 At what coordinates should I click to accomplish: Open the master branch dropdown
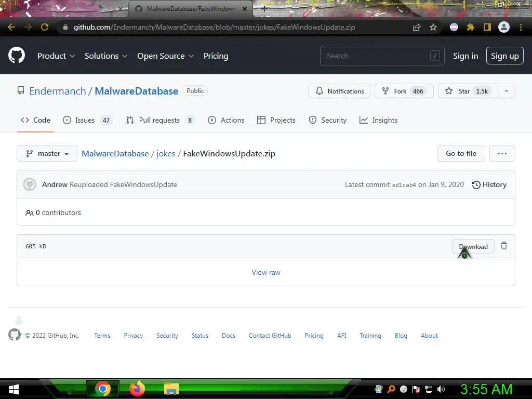[47, 153]
